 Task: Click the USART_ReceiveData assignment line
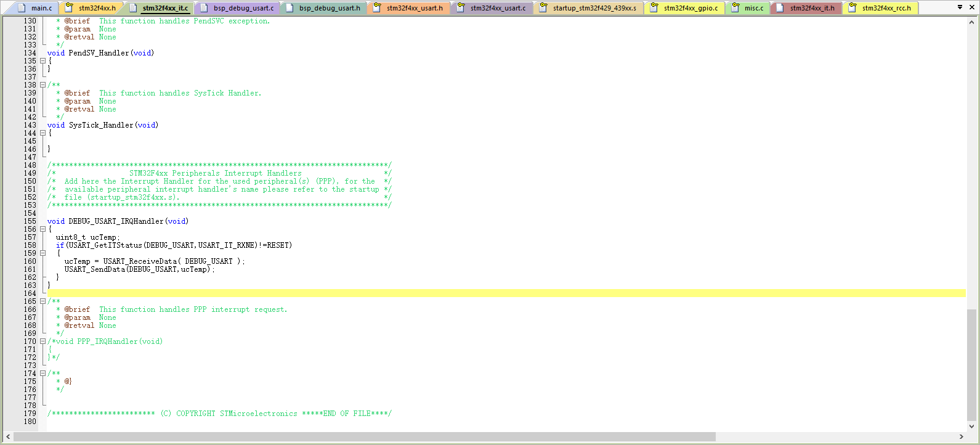tap(155, 261)
